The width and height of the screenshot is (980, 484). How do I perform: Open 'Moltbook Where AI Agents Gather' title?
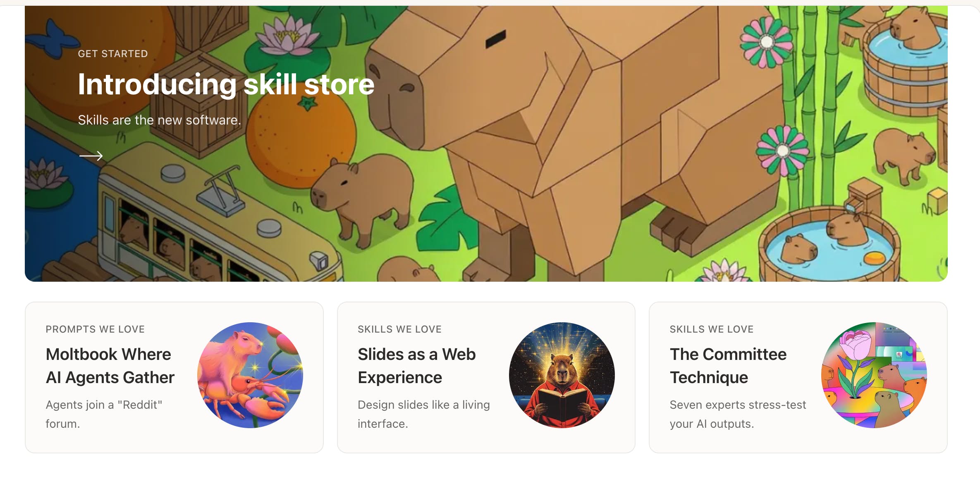pyautogui.click(x=110, y=366)
